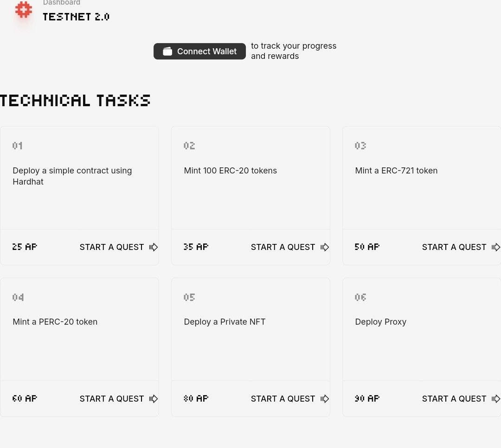Start the Deploy simple contract quest
This screenshot has width=501, height=448.
tap(112, 247)
